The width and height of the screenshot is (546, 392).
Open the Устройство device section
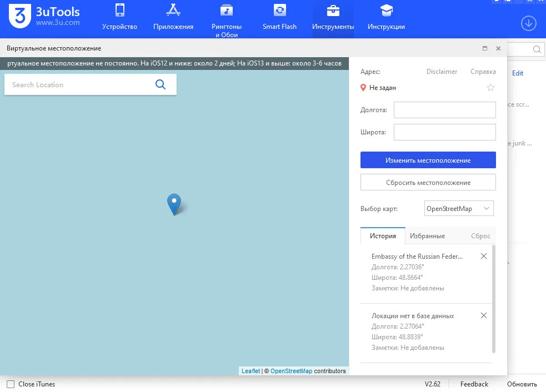pos(119,18)
